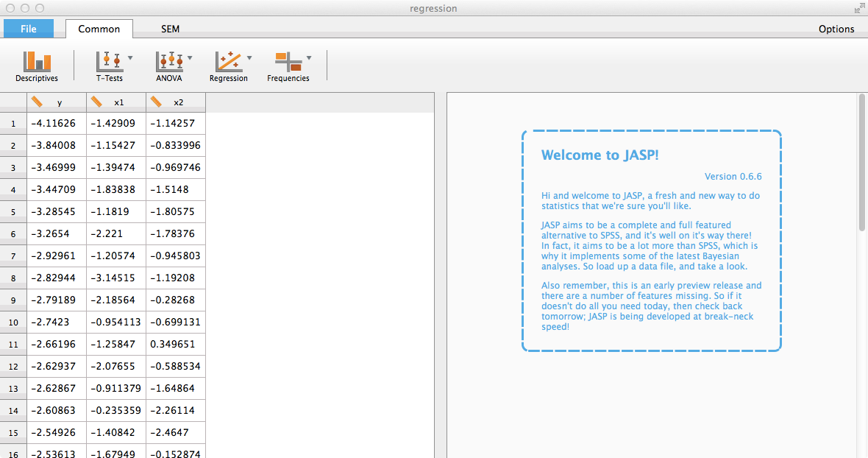The image size is (868, 458).
Task: Select row header number 5
Action: 13,212
